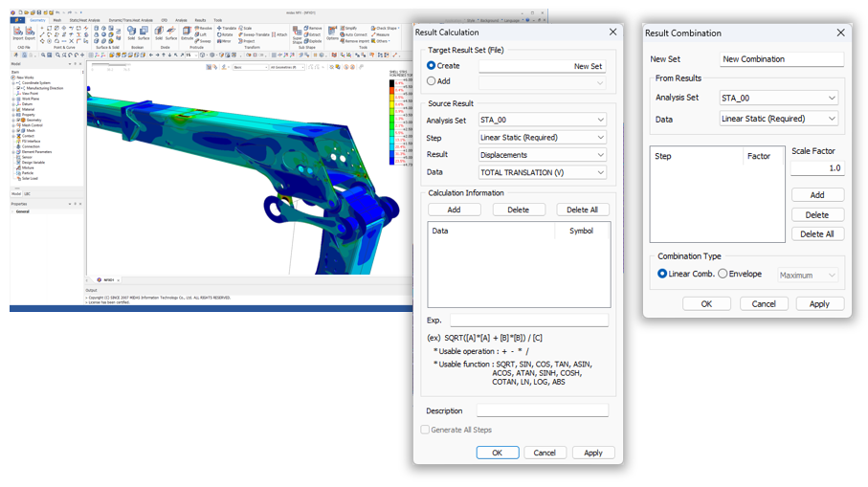Click Add in Calculation Information

click(x=454, y=210)
